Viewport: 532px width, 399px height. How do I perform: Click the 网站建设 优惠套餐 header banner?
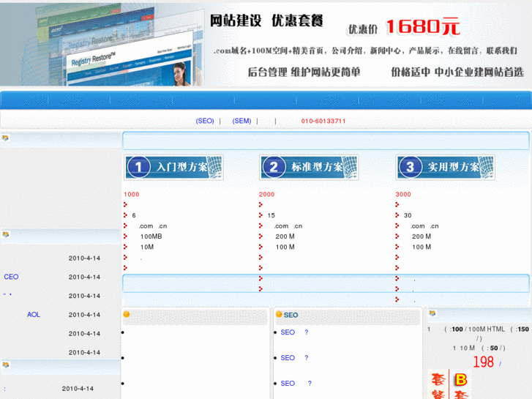[266, 20]
